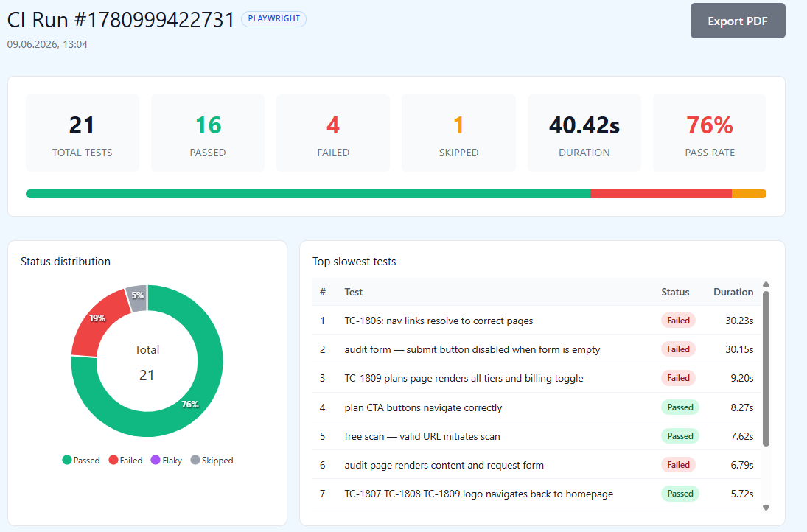Click the CI Run #1780999422731 title

(x=121, y=20)
